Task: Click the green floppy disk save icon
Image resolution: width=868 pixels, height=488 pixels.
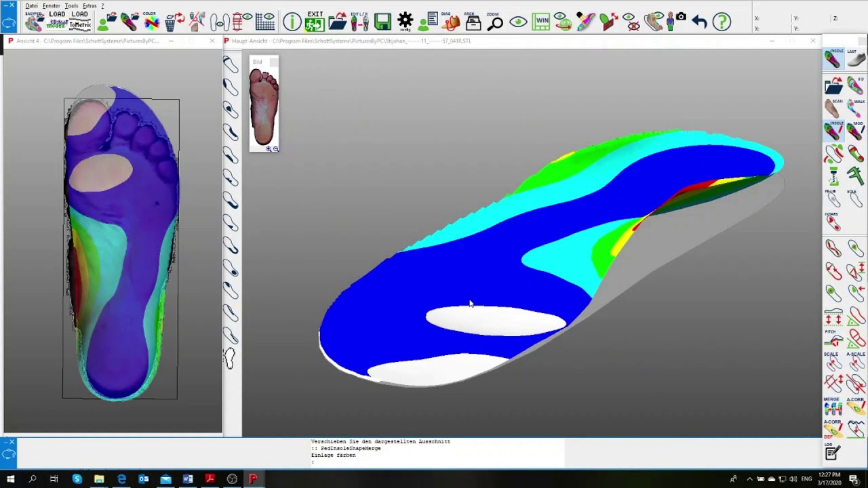Action: pyautogui.click(x=382, y=22)
